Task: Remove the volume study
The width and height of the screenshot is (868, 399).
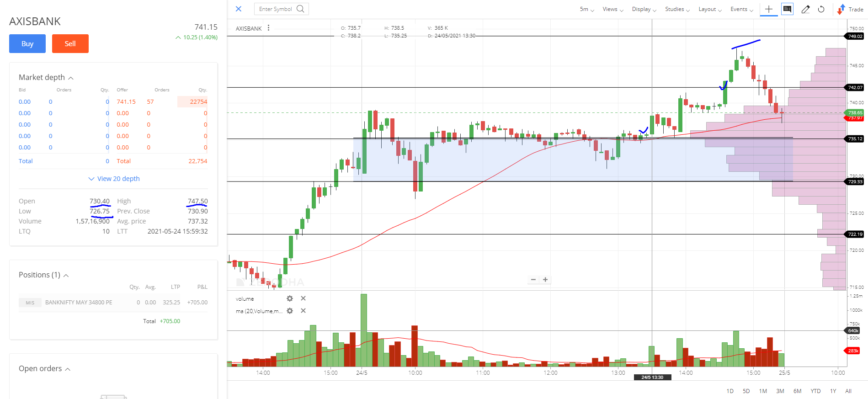Action: (303, 298)
